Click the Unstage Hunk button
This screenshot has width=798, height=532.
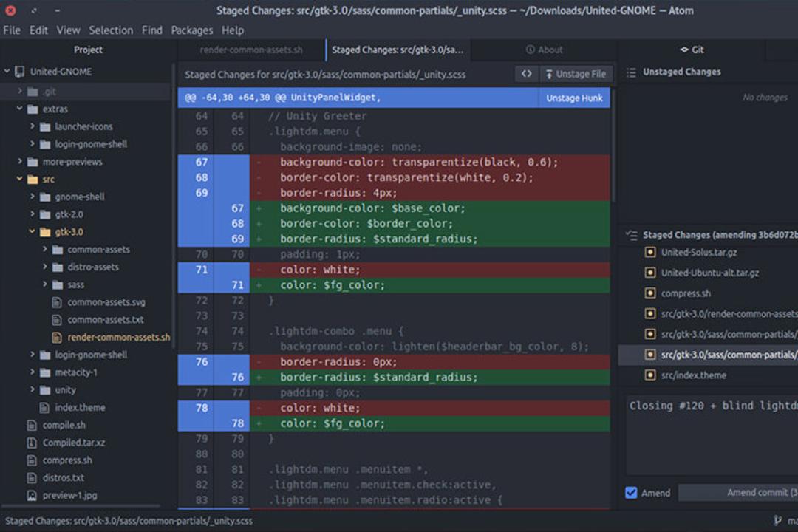pos(574,98)
